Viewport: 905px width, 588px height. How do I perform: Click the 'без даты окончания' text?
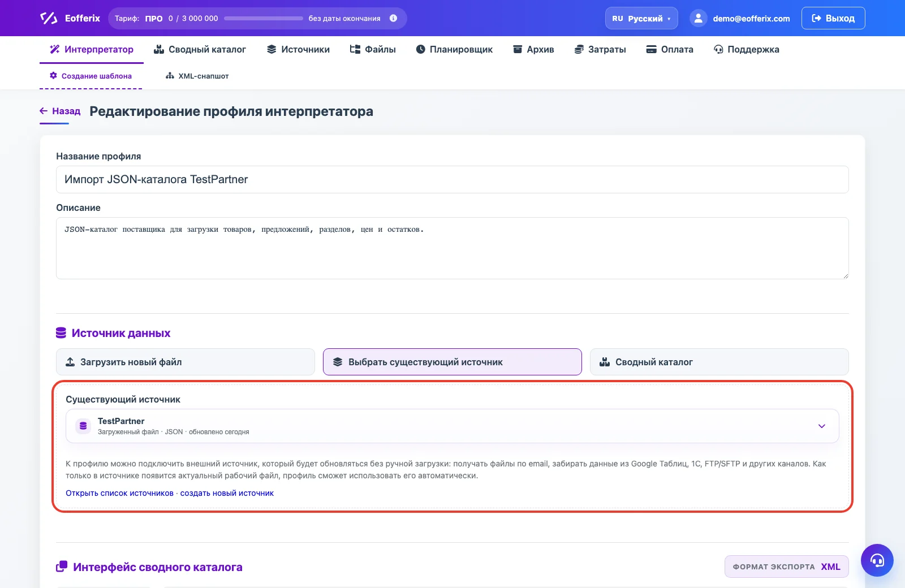(344, 18)
